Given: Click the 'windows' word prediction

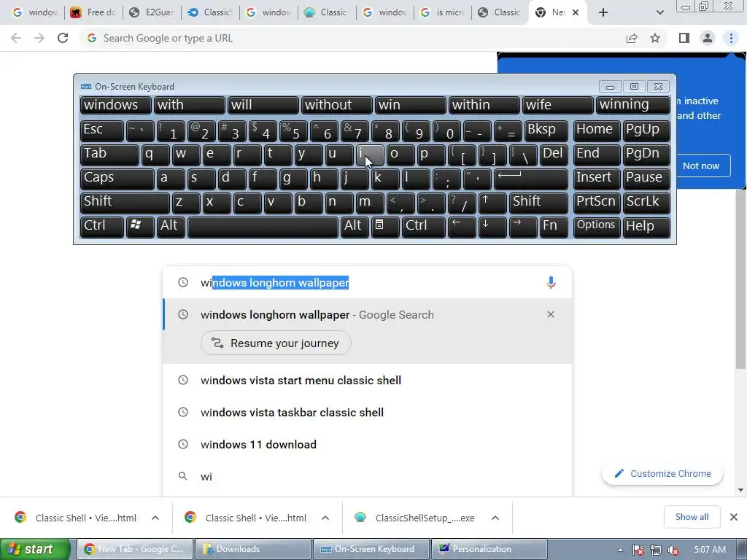Looking at the screenshot, I should pyautogui.click(x=116, y=105).
